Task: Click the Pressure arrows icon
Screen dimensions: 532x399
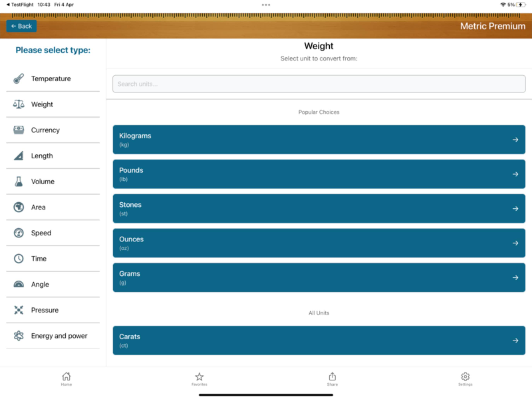Action: pos(19,310)
